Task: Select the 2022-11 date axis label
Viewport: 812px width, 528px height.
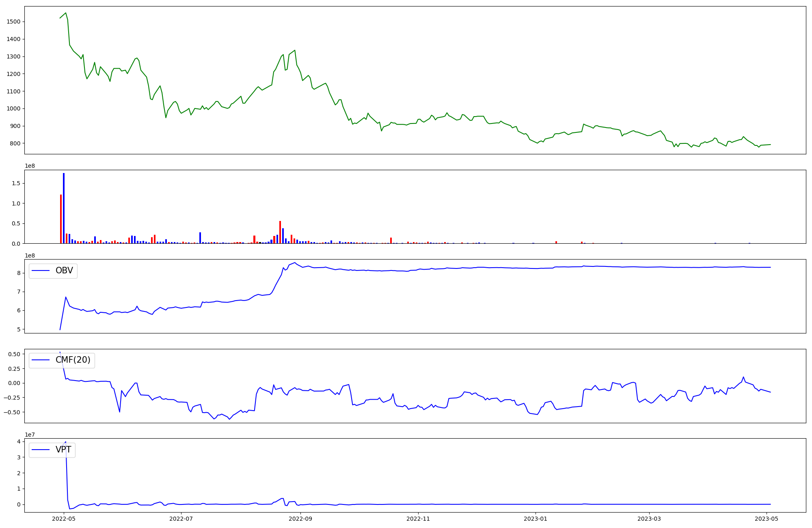Action: coord(418,519)
